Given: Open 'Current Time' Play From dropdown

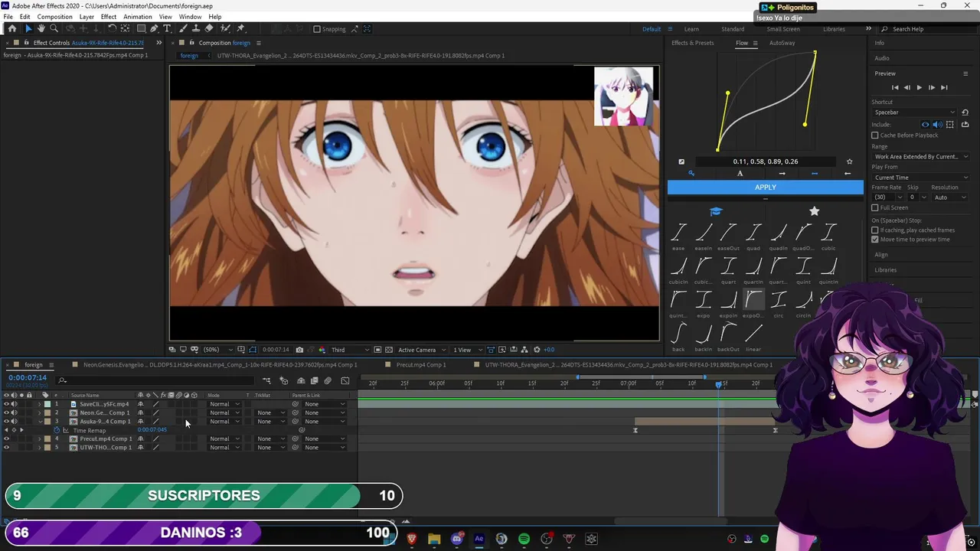Looking at the screenshot, I should point(921,178).
